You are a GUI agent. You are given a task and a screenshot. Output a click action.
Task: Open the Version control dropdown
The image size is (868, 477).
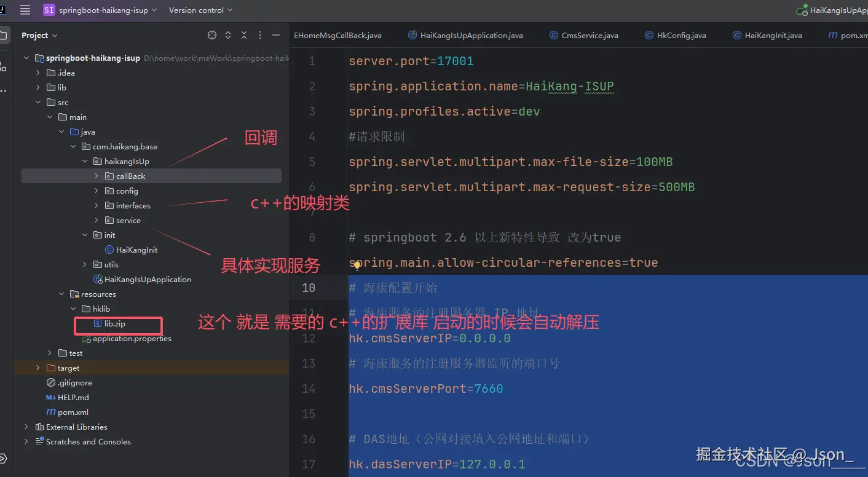200,10
